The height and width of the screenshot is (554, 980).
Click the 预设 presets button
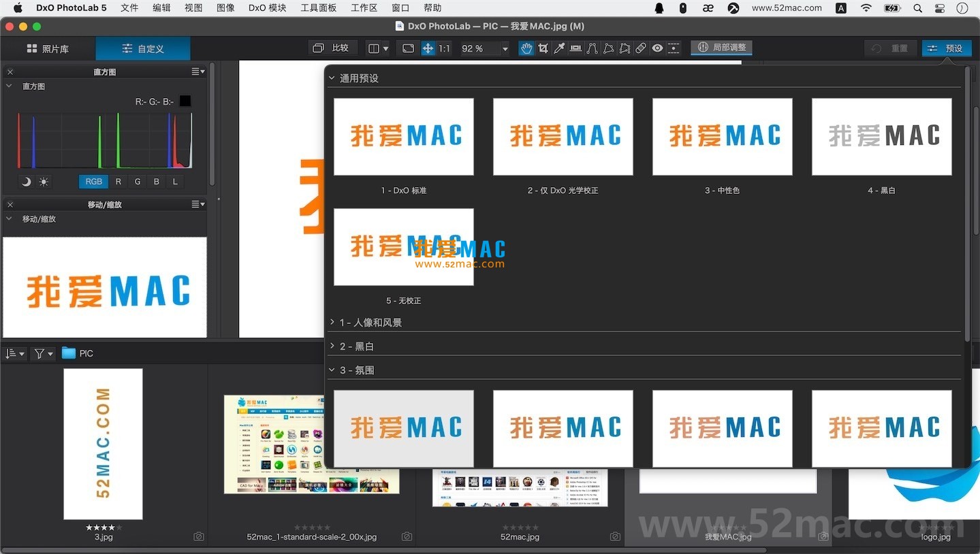click(947, 48)
